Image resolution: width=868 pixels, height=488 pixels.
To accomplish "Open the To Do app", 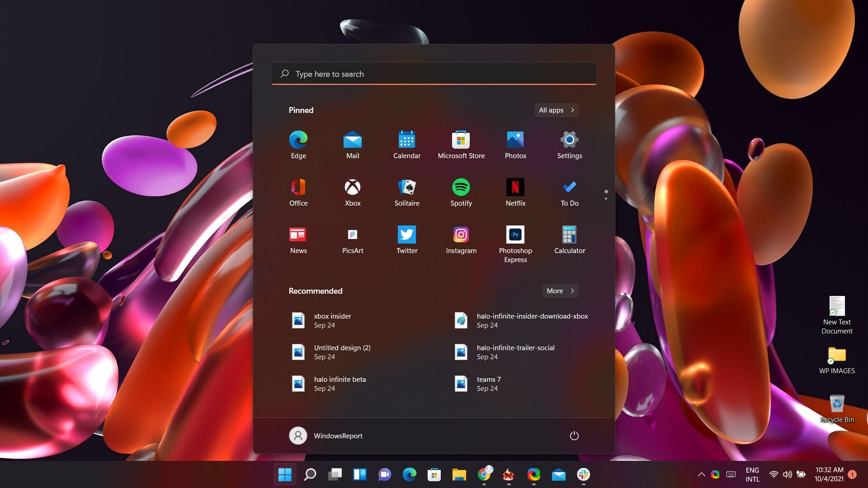I will (569, 188).
